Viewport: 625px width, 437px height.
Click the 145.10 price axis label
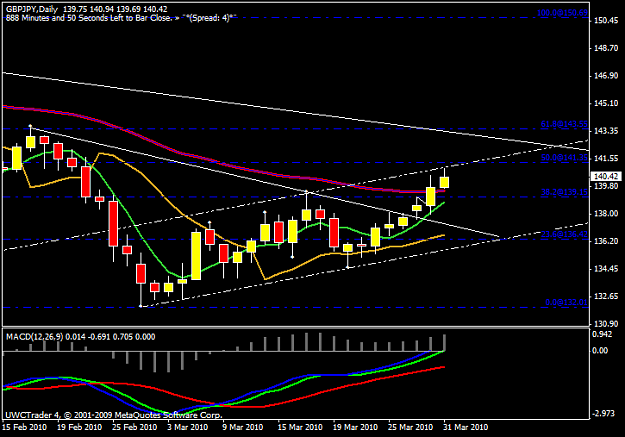(606, 103)
